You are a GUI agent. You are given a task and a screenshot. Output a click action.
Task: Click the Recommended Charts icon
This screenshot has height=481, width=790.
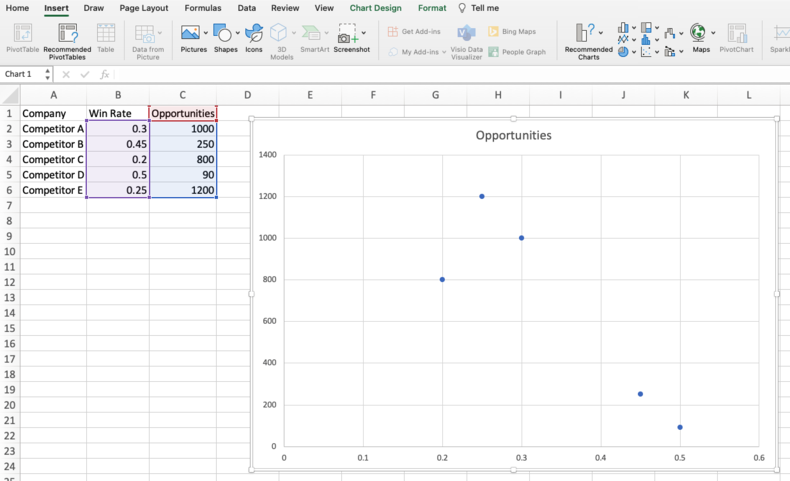coord(588,34)
